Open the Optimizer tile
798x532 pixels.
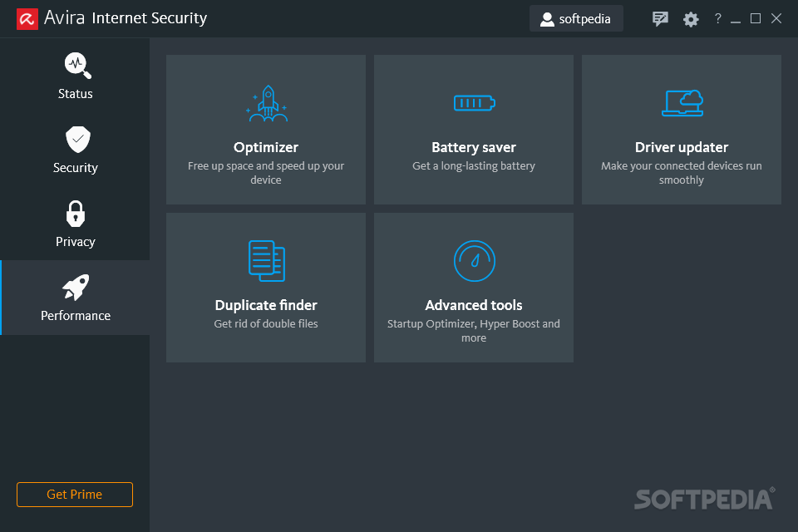pyautogui.click(x=266, y=130)
